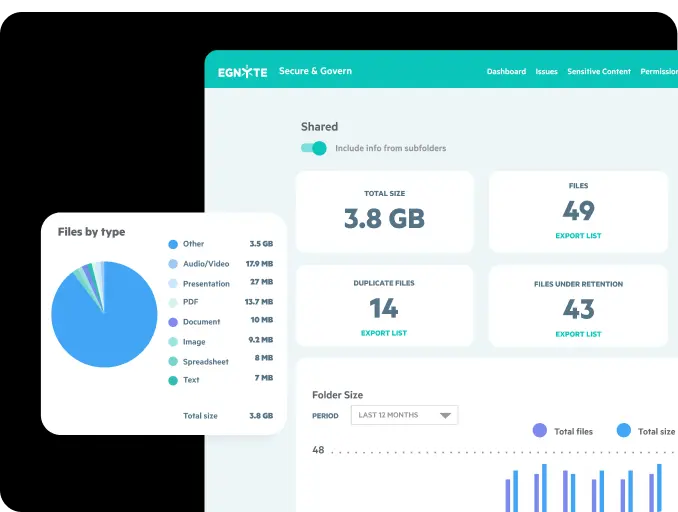Click the Spreadsheet legend label
Image resolution: width=678 pixels, height=512 pixels.
[206, 362]
